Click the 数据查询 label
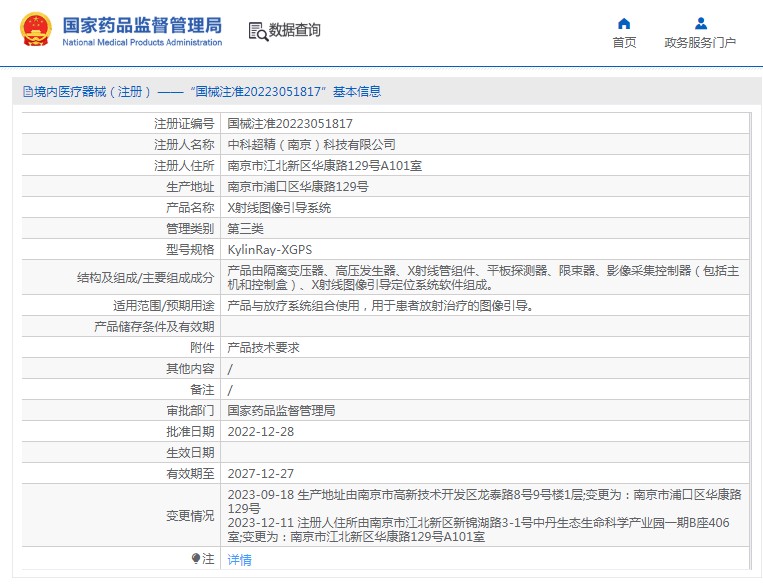This screenshot has width=763, height=588. pyautogui.click(x=294, y=30)
